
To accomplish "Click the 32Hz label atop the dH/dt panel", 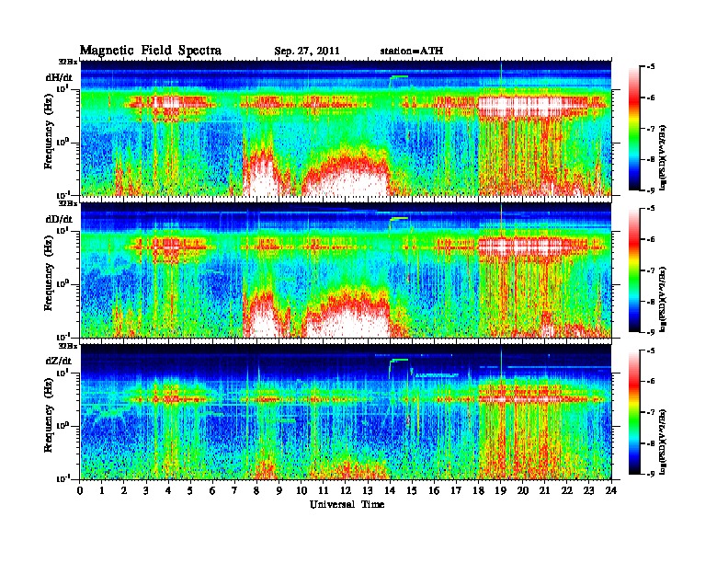I will point(68,62).
